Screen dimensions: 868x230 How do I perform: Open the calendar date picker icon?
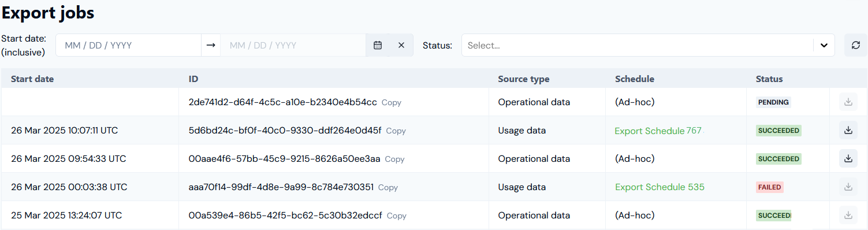click(378, 45)
